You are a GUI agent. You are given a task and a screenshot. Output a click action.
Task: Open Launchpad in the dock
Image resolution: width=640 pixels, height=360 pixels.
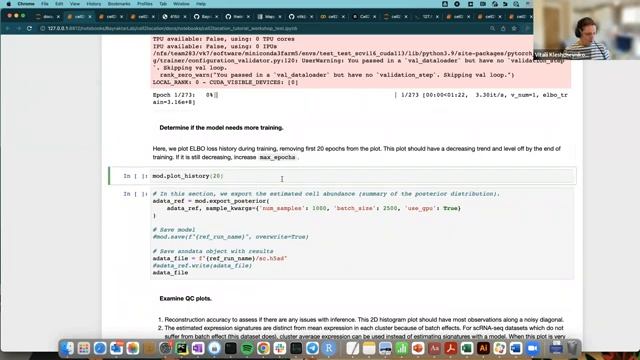click(84, 348)
